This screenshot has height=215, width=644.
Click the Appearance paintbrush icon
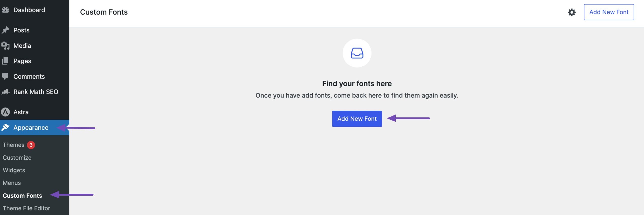[x=5, y=127]
